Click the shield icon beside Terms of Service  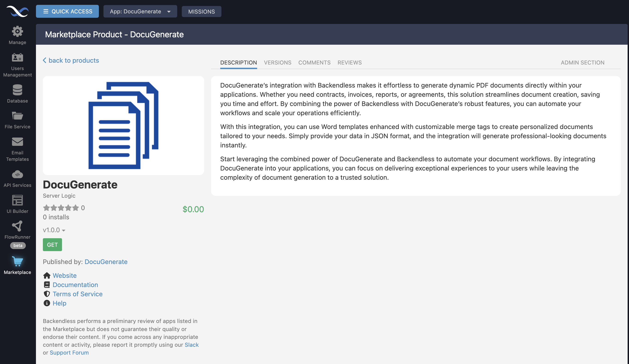[47, 294]
